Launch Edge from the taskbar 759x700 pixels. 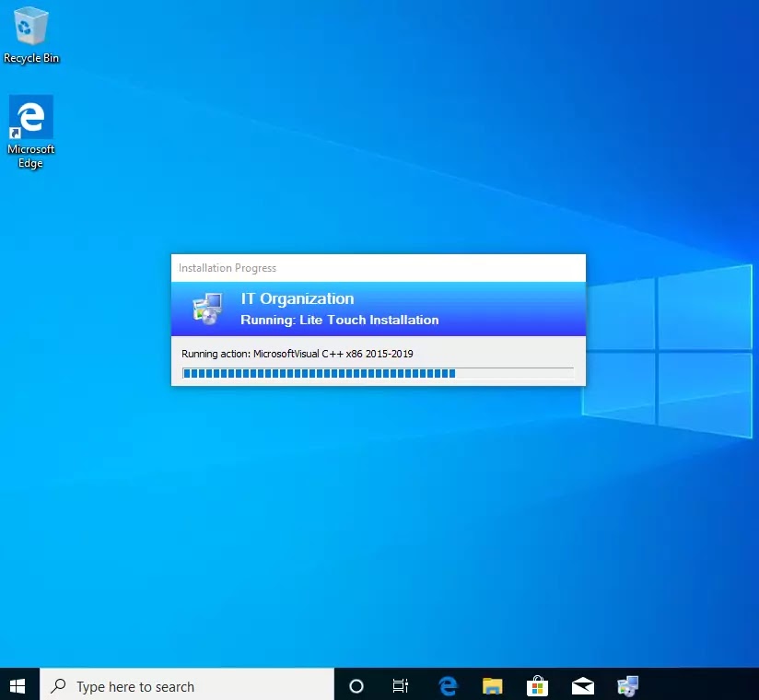tap(448, 685)
